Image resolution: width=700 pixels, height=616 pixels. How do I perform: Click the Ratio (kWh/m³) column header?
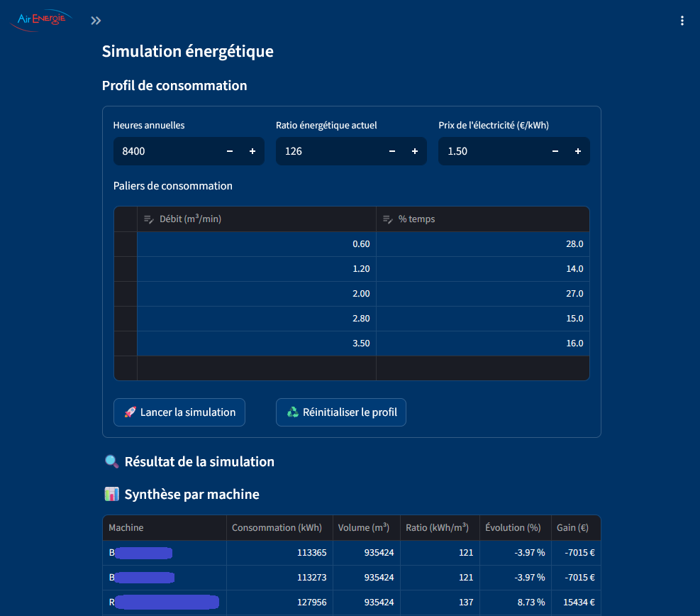click(440, 527)
